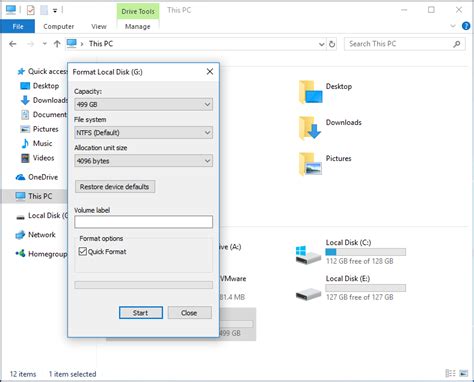474x382 pixels.
Task: Select OneDrive in the navigation pane
Action: tap(37, 177)
